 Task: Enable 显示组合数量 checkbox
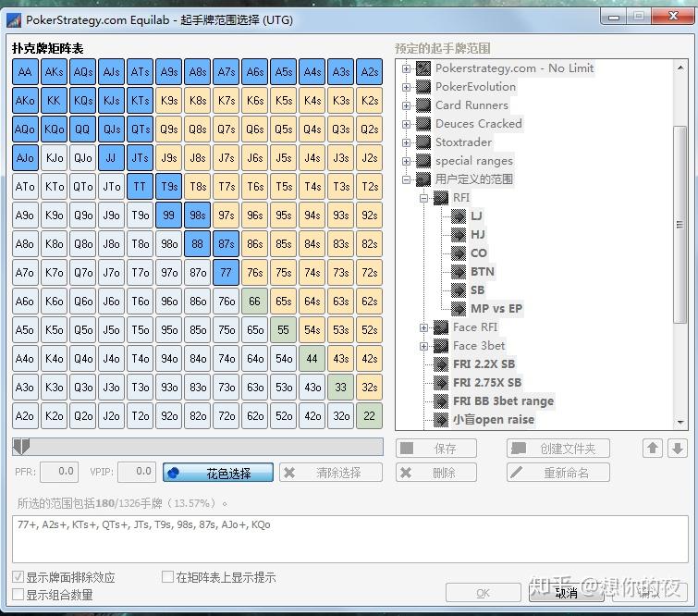(x=18, y=595)
